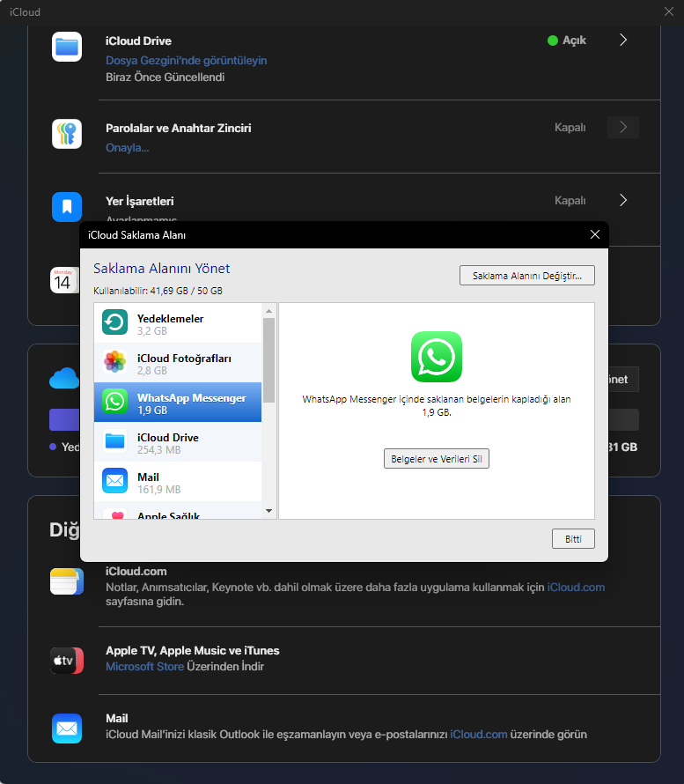Screen dimensions: 684x784
Task: Click the Mail envelope icon in storage list
Action: tap(115, 480)
